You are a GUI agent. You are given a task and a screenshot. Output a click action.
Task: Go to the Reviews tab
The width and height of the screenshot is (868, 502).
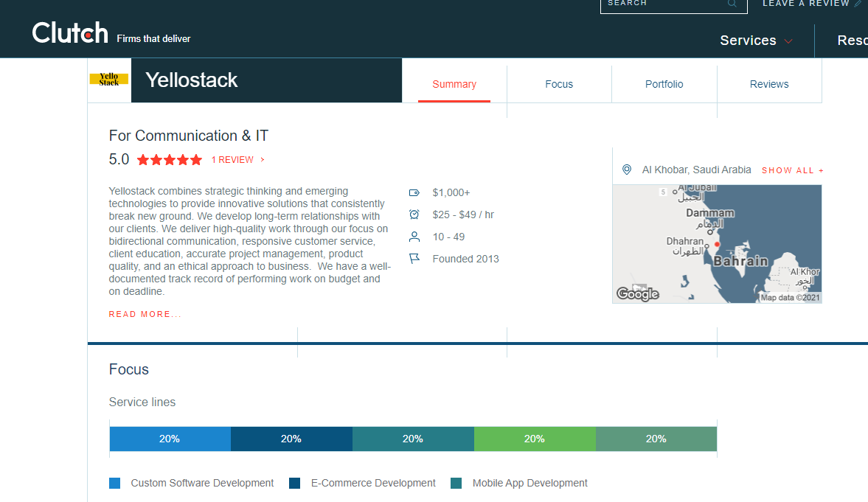(769, 84)
